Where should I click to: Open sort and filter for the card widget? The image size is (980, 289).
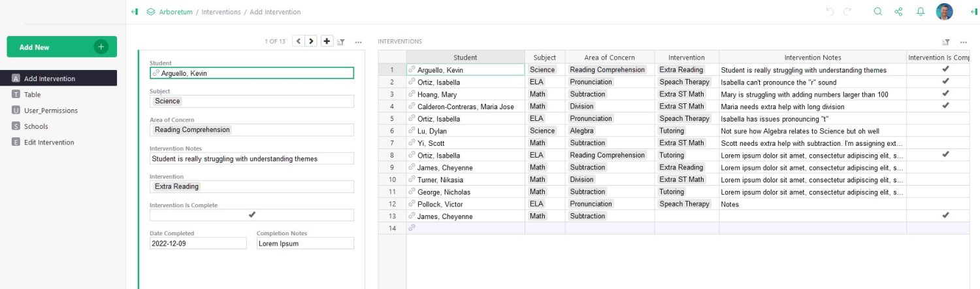pos(341,42)
